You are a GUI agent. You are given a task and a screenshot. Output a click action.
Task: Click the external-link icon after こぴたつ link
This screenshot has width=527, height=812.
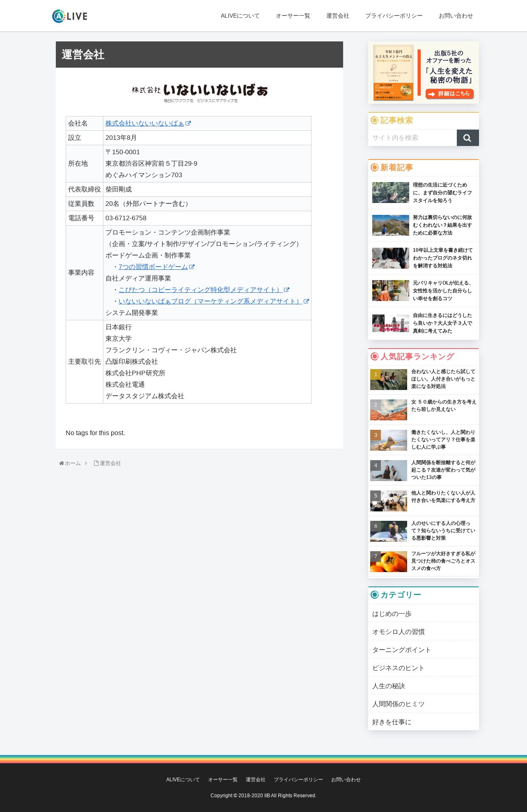coord(286,290)
